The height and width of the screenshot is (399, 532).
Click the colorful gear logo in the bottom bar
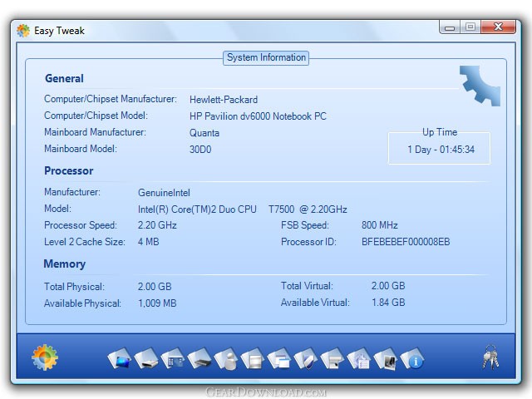click(x=45, y=357)
